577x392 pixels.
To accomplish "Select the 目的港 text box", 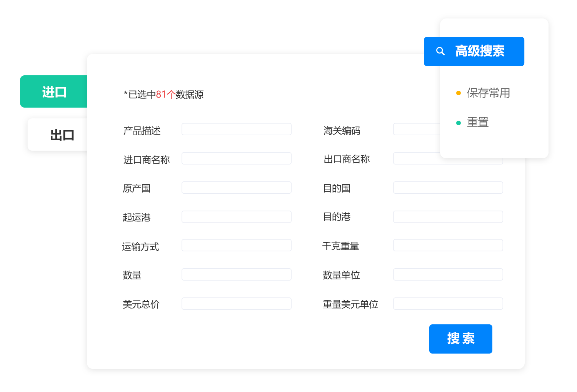I will click(x=448, y=217).
